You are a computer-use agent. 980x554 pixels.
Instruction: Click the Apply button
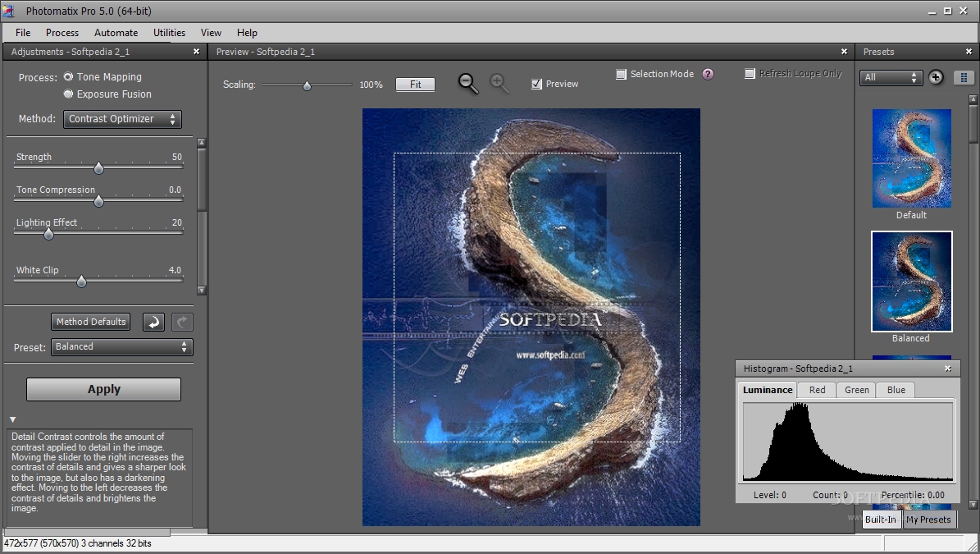104,390
